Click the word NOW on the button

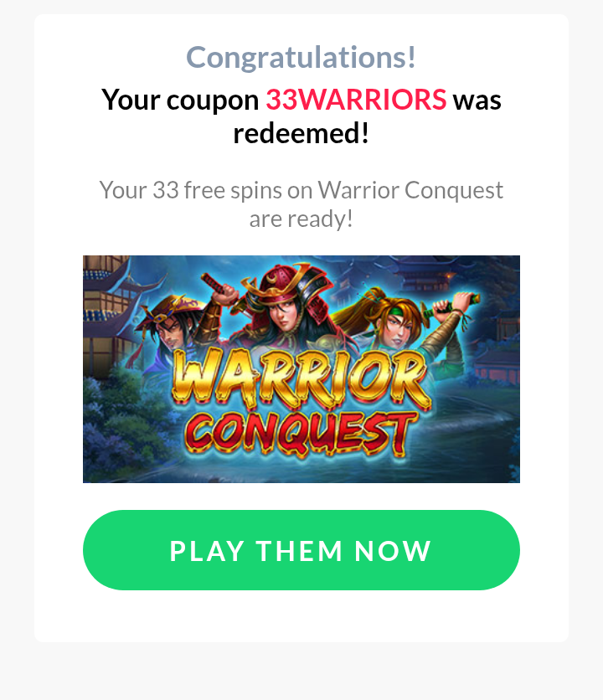(393, 550)
